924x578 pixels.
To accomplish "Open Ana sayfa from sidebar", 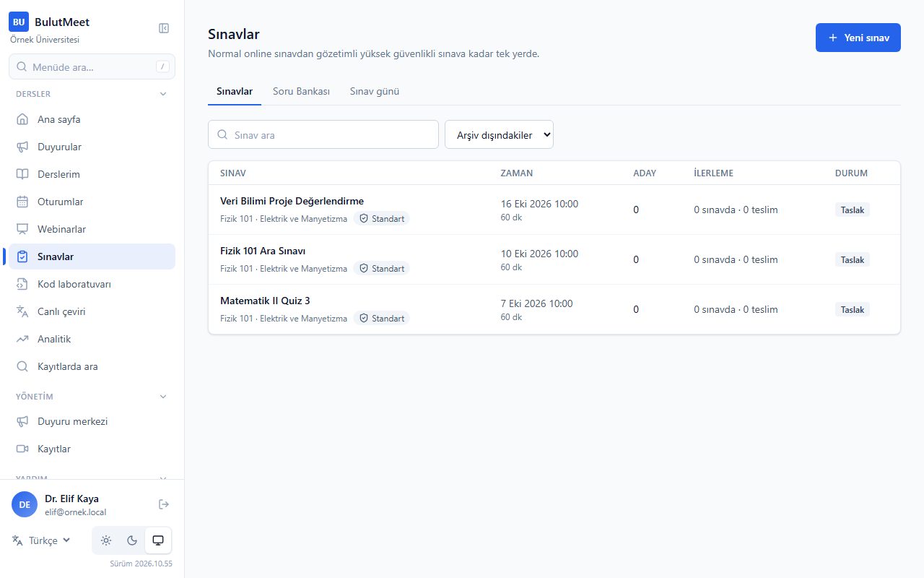I will [x=92, y=119].
